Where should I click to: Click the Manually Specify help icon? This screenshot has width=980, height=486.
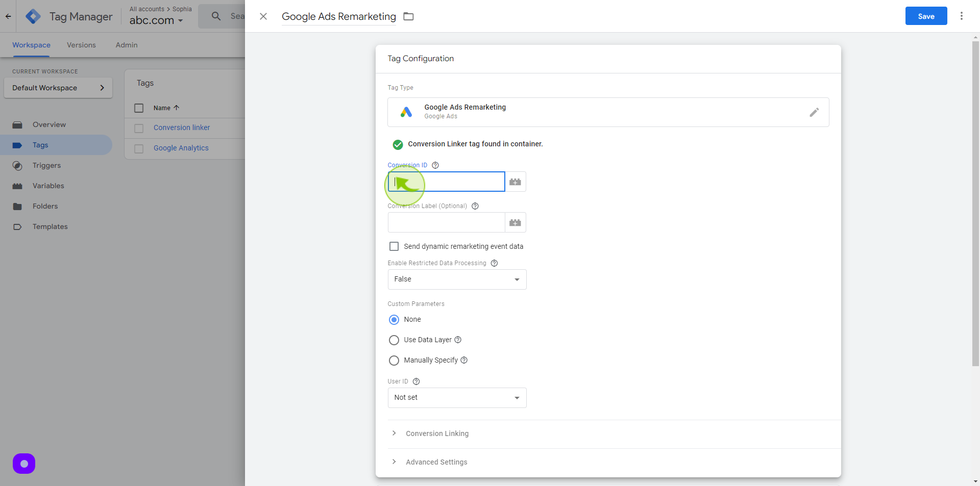click(x=464, y=360)
